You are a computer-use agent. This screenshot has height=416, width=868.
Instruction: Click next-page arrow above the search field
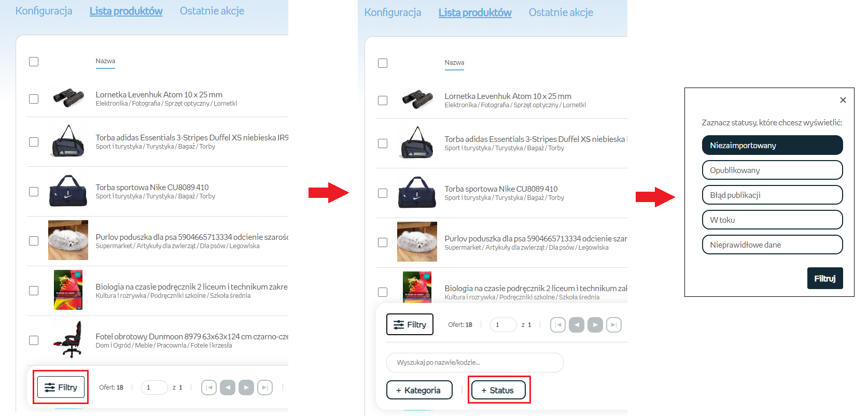[595, 325]
